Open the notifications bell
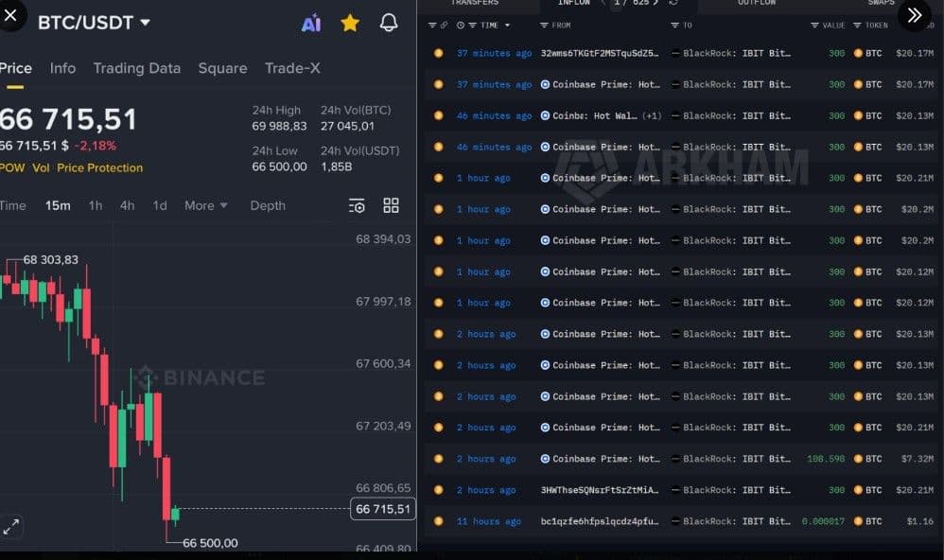Screen dimensions: 944x560 click(x=388, y=24)
